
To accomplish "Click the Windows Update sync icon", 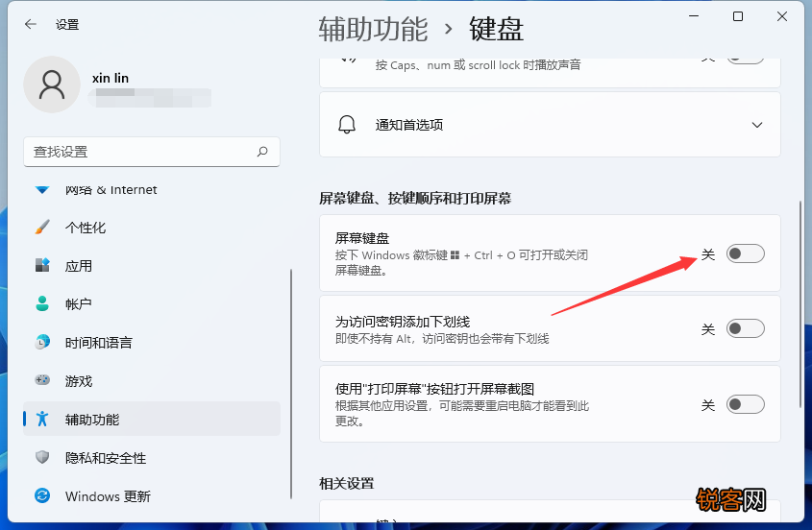I will [x=42, y=495].
